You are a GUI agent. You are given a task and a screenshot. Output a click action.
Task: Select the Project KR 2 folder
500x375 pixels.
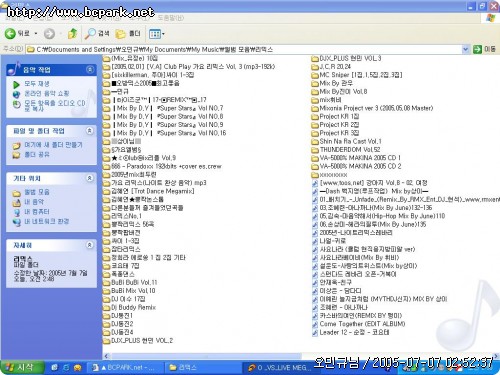[335, 125]
